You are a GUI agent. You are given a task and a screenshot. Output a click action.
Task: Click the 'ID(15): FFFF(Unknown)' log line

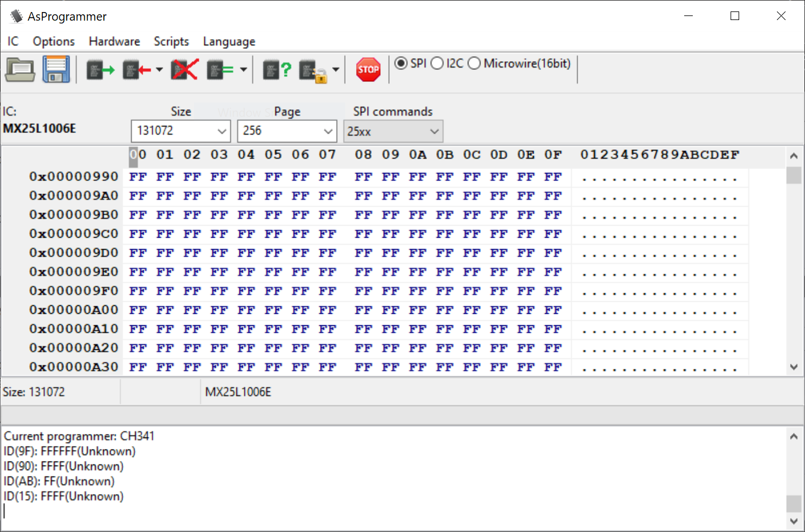coord(64,496)
